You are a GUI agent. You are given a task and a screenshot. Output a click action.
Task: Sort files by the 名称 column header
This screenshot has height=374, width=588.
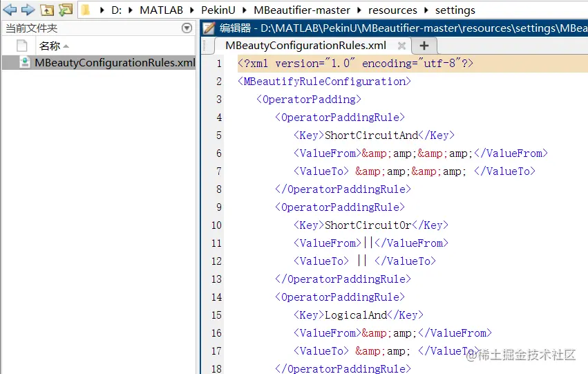[50, 46]
